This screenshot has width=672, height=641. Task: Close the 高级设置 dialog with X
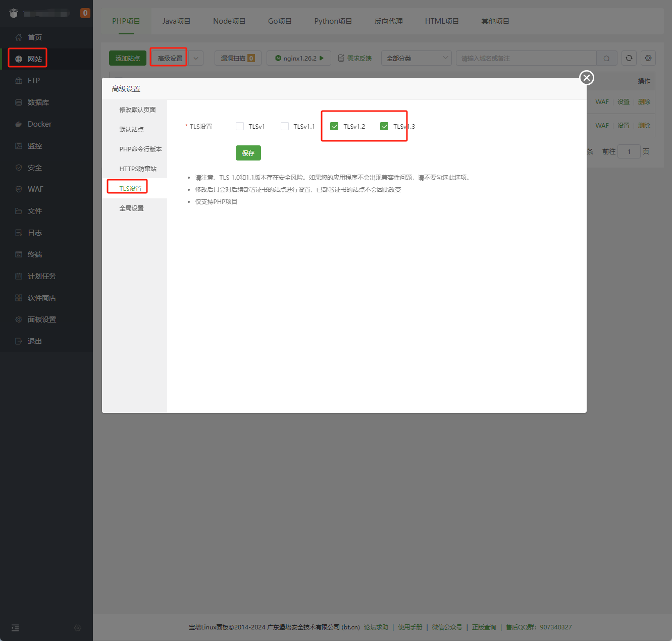587,78
